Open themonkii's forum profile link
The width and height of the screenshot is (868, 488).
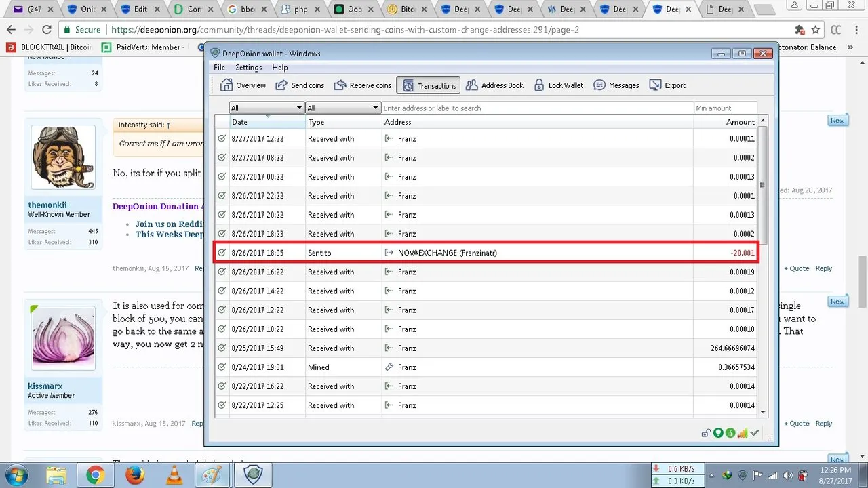coord(47,205)
